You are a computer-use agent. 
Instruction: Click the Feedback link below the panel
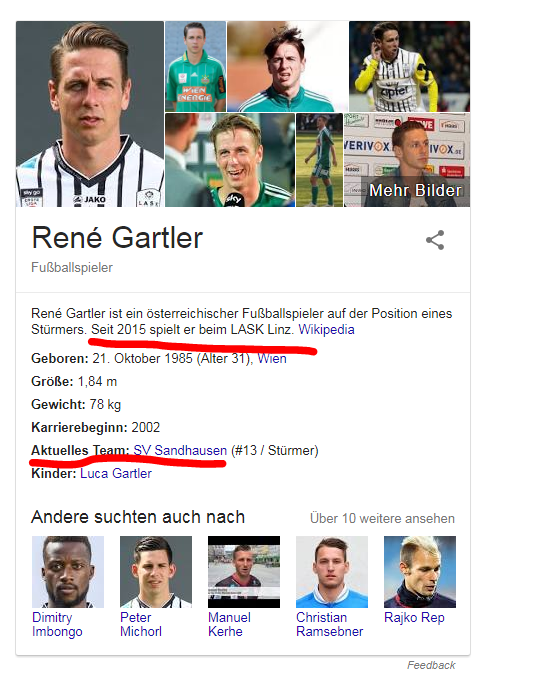point(431,665)
